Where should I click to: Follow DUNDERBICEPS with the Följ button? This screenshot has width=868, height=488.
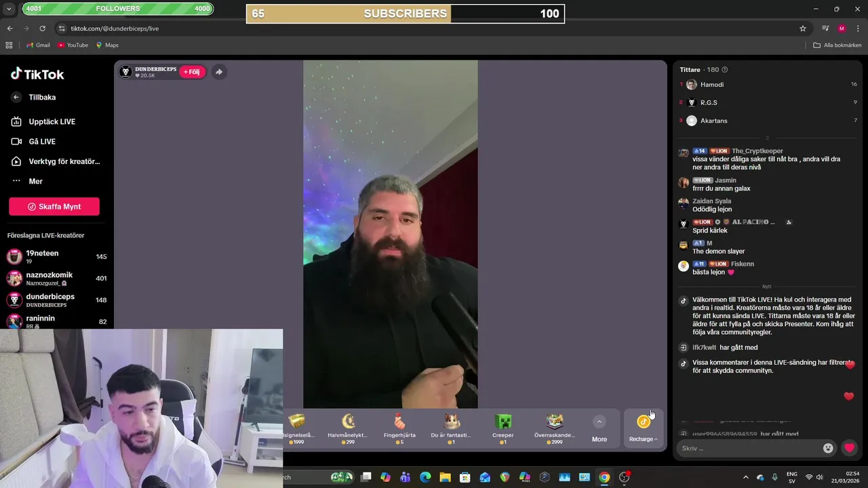(x=192, y=72)
